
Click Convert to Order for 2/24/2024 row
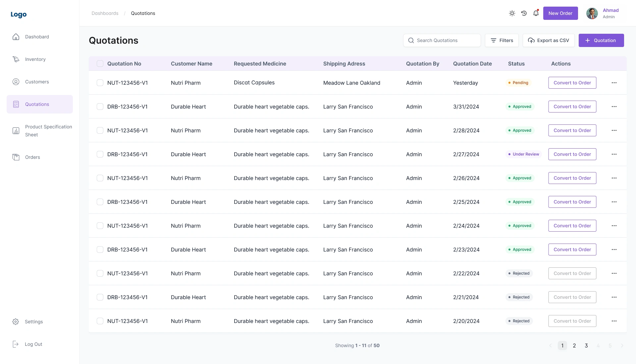click(572, 226)
